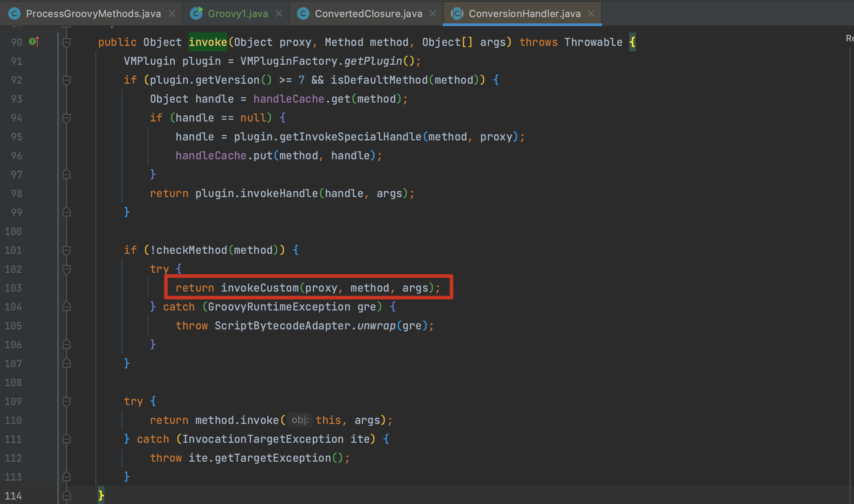The image size is (854, 504).
Task: Close the ConversionHandler.java tab
Action: point(591,13)
